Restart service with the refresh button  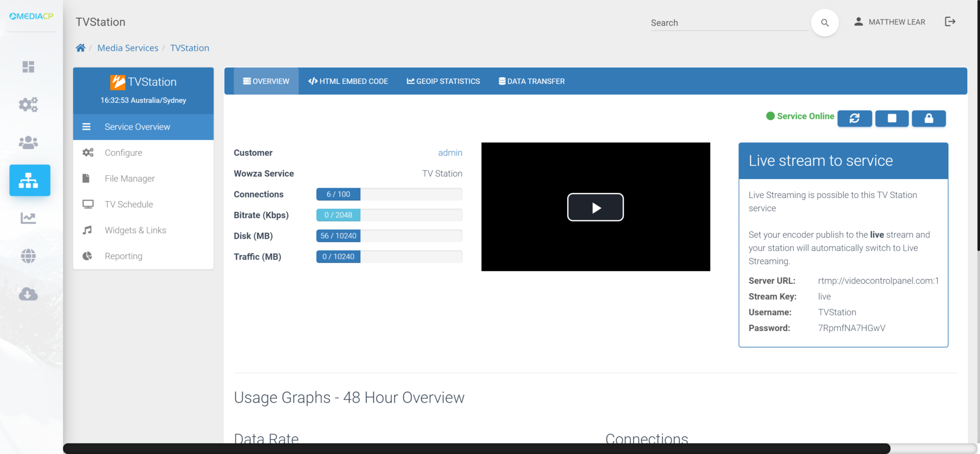[854, 118]
